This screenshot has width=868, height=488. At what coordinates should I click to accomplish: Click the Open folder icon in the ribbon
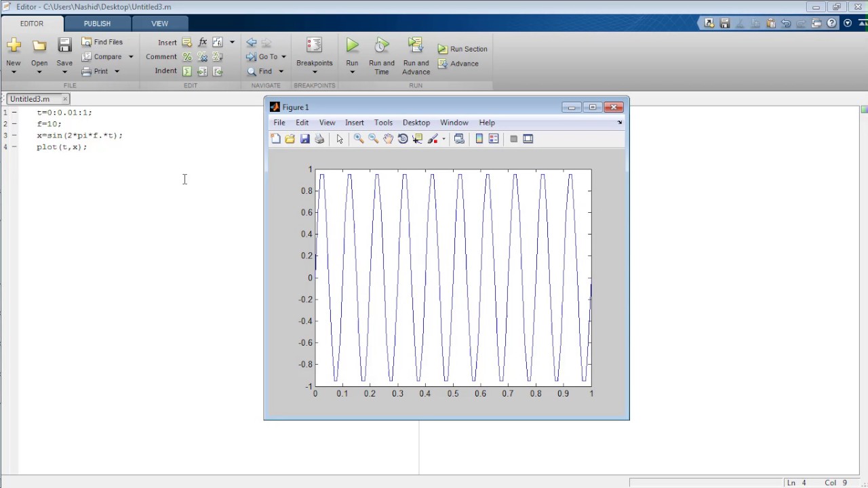pyautogui.click(x=39, y=45)
